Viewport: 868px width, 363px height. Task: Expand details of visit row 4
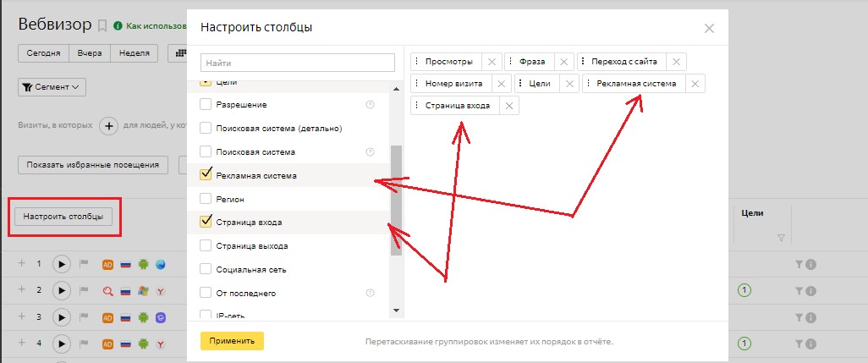pos(22,343)
